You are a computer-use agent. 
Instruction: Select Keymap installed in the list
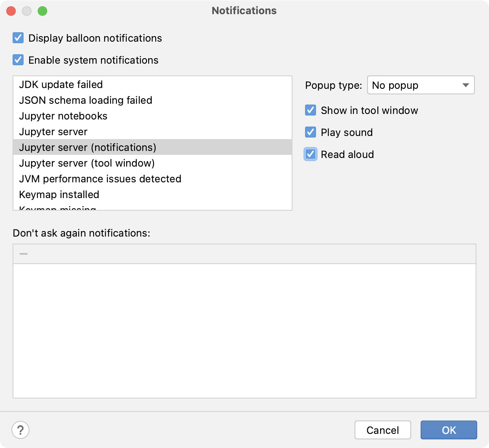[59, 195]
